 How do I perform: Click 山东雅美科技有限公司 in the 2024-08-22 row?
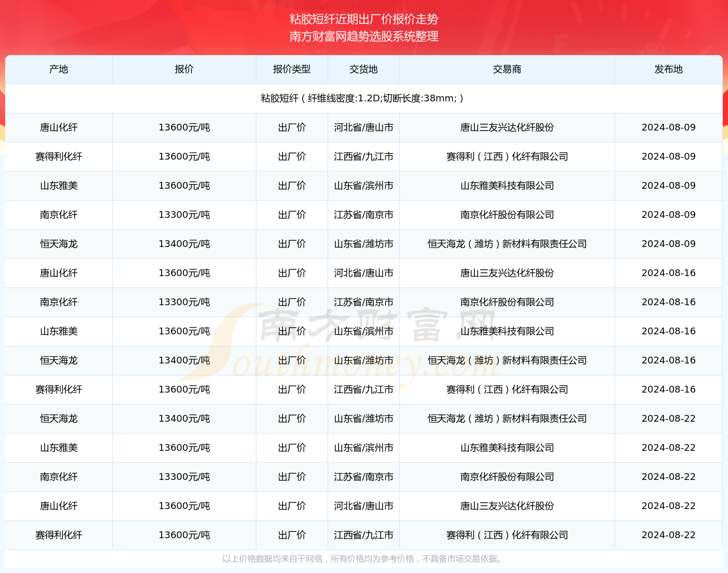pos(507,448)
